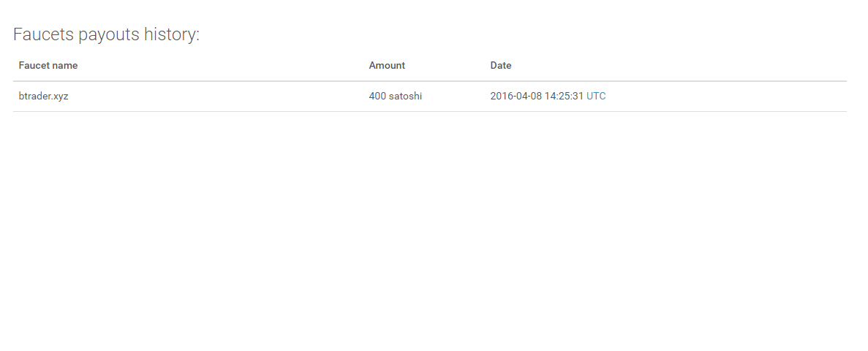Click the row gap between btrader.xyz and 400 satoshi
Viewport: 868px width, 351px height.
tap(219, 96)
